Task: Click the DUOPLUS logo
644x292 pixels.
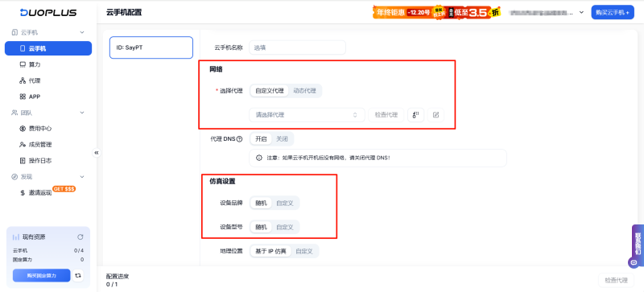Action: pos(48,13)
